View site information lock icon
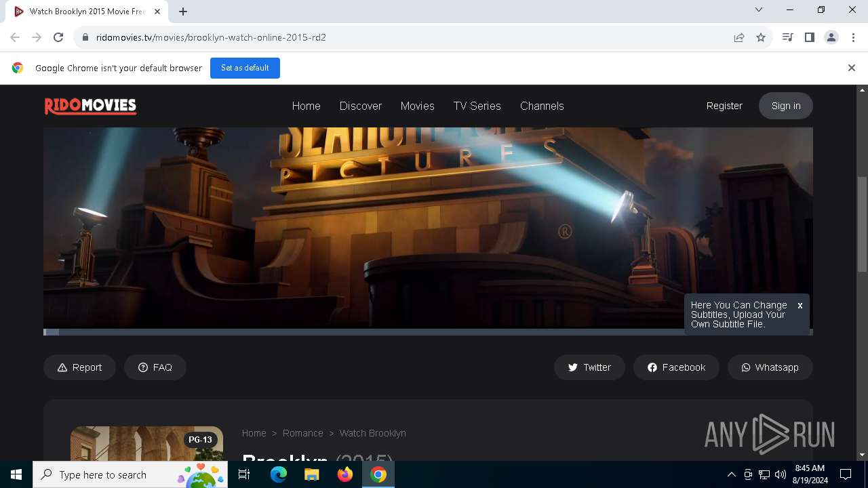The image size is (868, 488). pos(85,37)
